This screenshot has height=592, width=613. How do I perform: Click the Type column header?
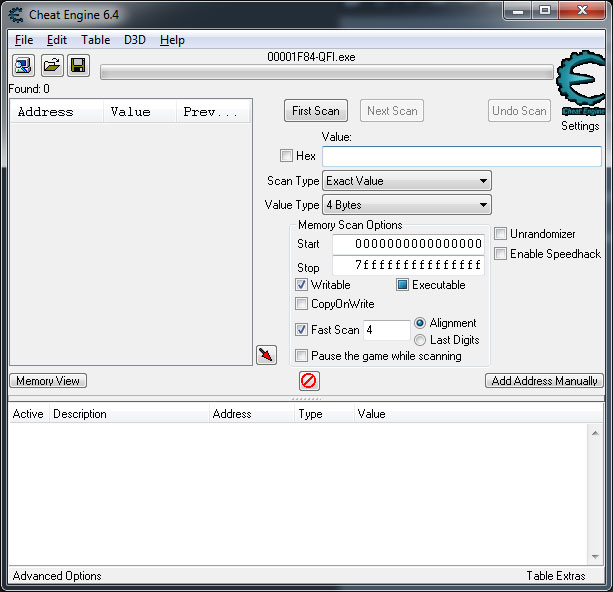(324, 414)
